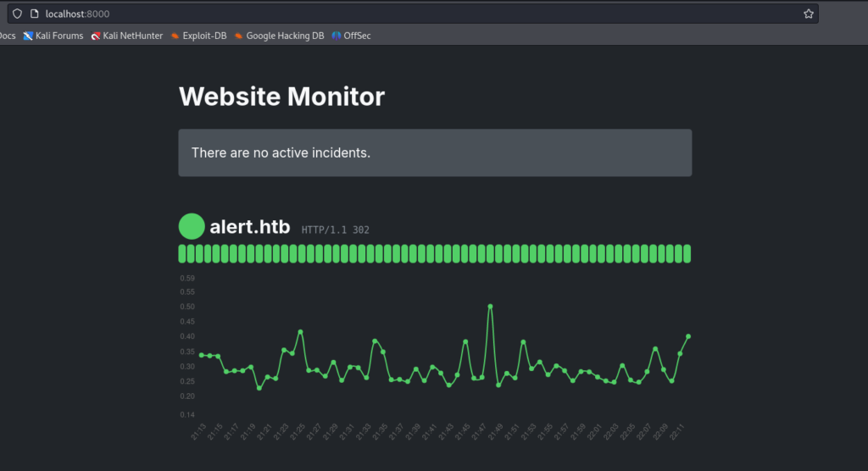Click the alert.htb site name

250,227
